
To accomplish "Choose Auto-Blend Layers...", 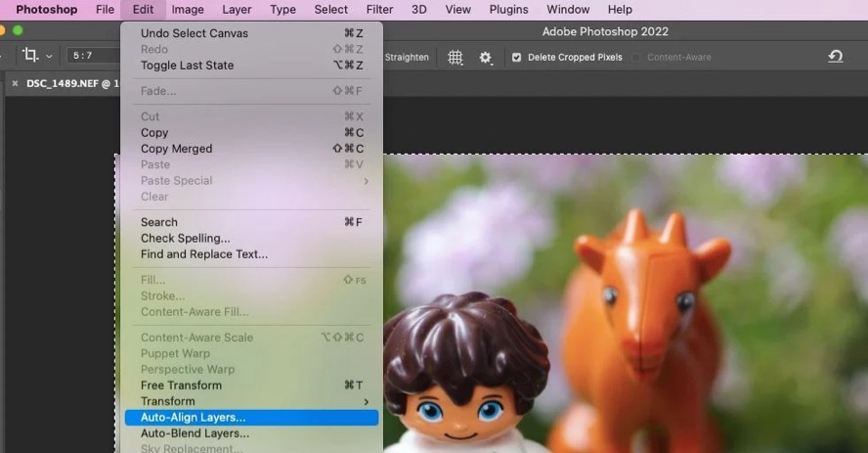I will coord(252,433).
